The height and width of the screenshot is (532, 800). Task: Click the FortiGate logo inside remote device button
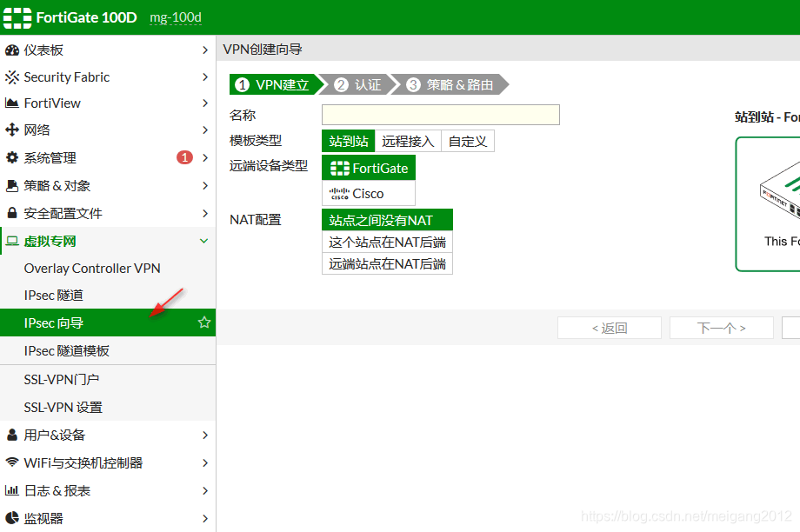tap(340, 169)
